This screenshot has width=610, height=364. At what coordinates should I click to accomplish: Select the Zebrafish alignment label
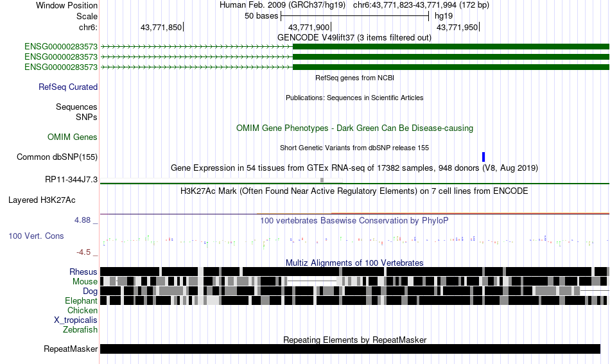[x=80, y=330]
